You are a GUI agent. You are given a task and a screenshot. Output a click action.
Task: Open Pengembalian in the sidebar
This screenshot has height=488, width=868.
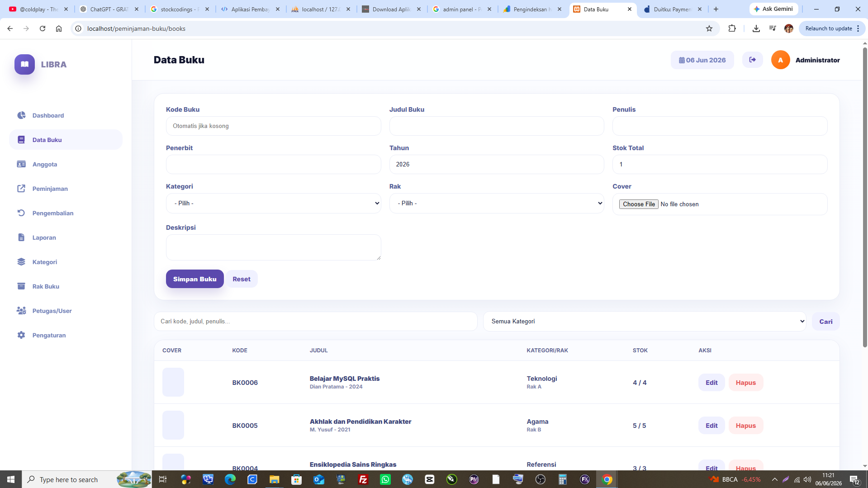point(52,213)
